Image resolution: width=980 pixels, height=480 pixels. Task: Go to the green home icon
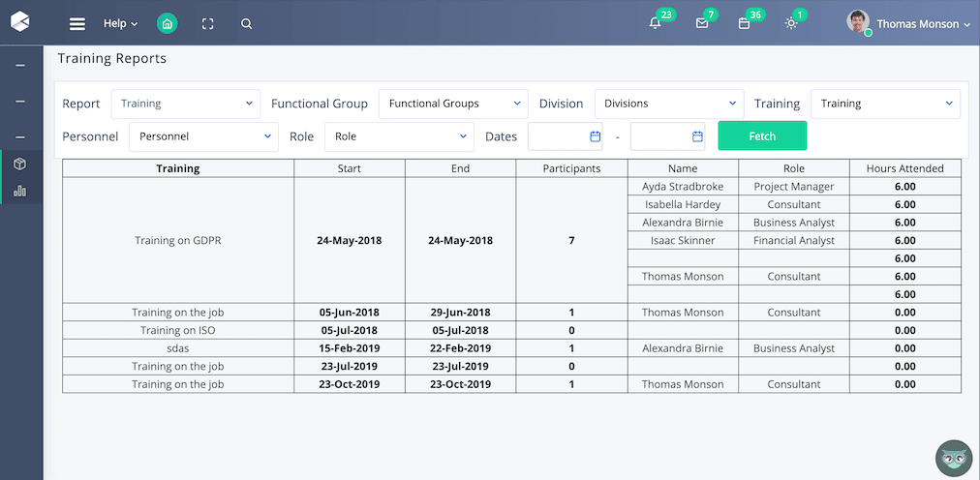point(168,24)
